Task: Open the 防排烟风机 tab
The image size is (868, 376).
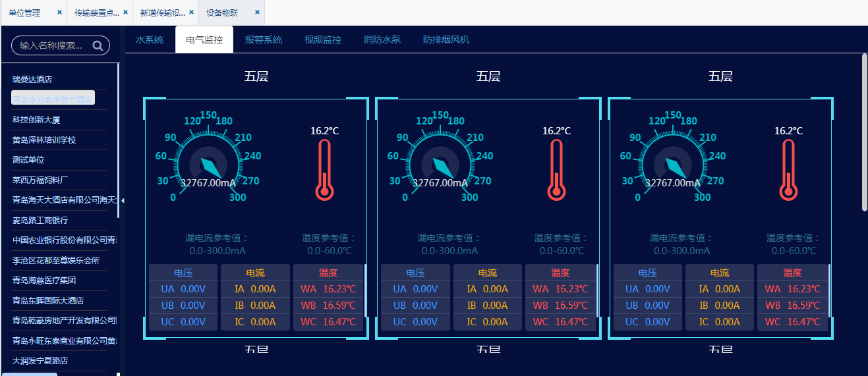Action: [446, 40]
